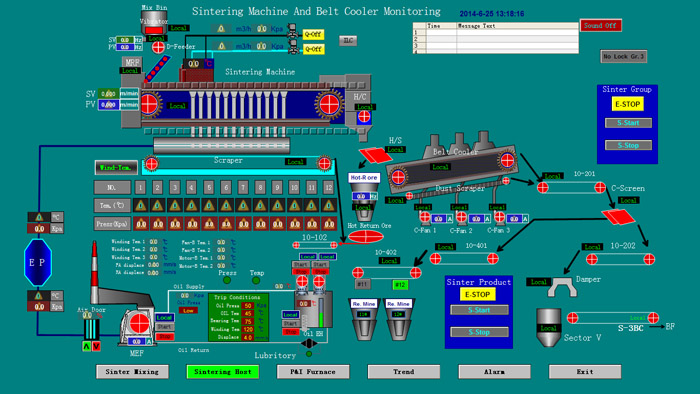Click the Sinter Group E-STOP button

[627, 104]
